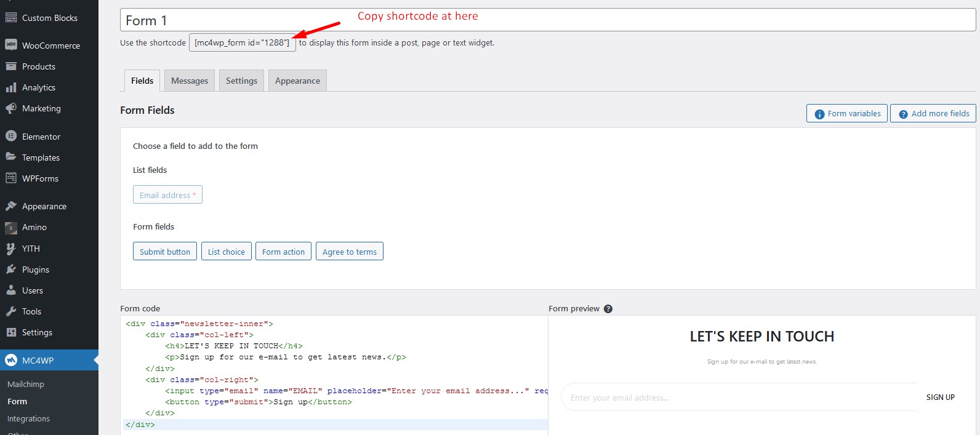Open the Integrations submenu link
The height and width of the screenshot is (435, 980).
click(x=28, y=418)
